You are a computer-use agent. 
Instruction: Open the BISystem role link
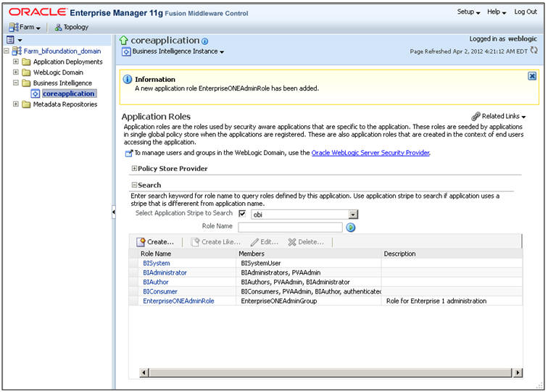157,263
